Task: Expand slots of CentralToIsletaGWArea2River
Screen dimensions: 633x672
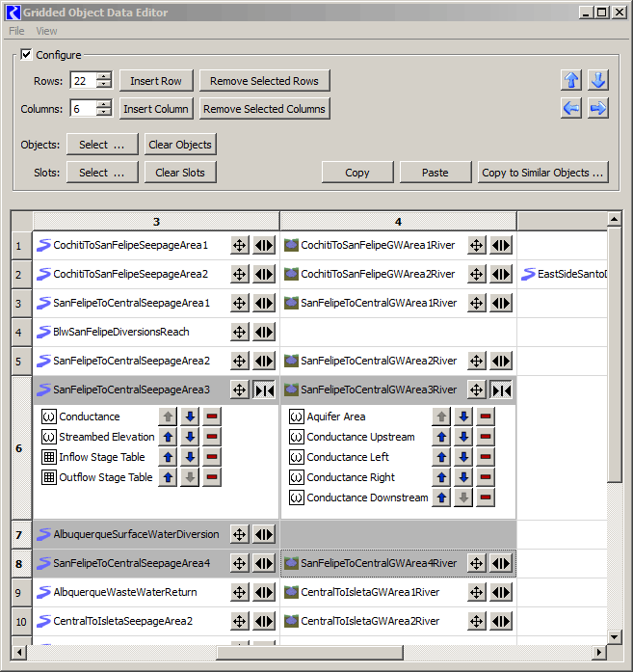Action: tap(501, 621)
